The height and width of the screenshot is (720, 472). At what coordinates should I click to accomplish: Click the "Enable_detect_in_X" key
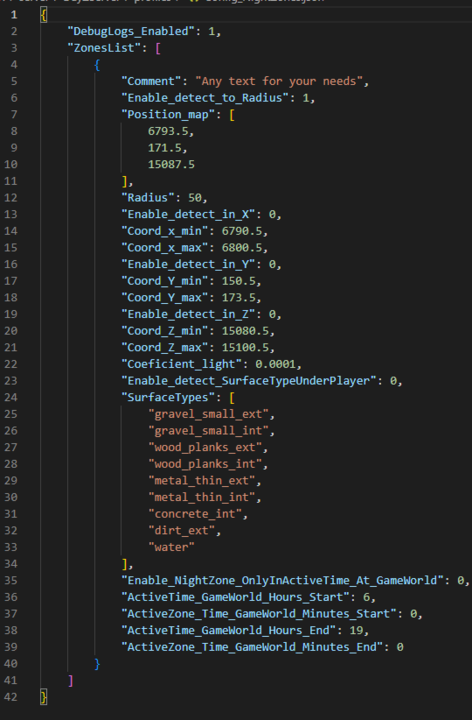coord(189,214)
